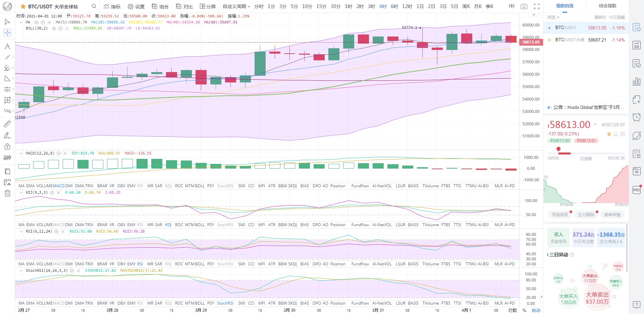Select the grid box drawing tool

7,100
